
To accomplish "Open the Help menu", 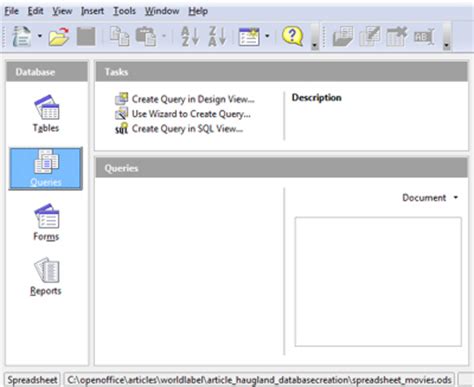I will tap(198, 11).
